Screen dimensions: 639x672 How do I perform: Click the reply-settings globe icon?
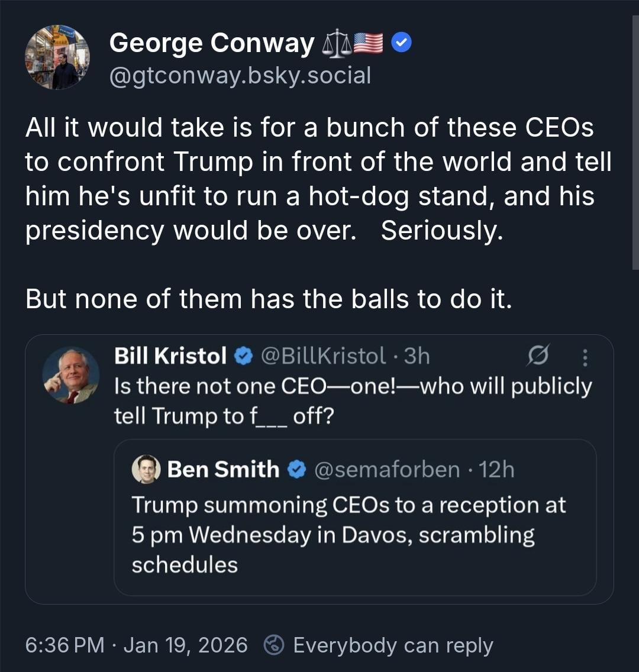(275, 645)
